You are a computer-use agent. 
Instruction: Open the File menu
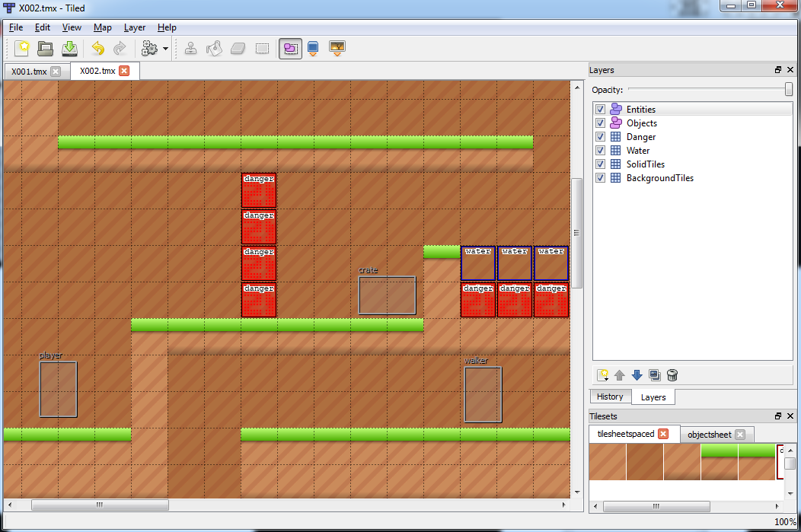click(16, 27)
